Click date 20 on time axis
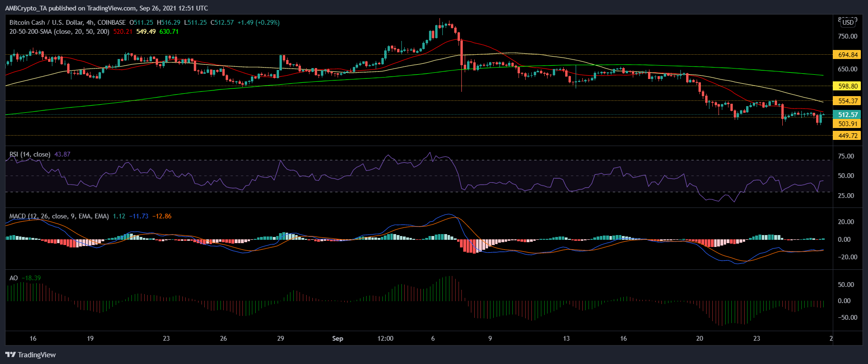Viewport: 868px width, 364px height. 699,338
